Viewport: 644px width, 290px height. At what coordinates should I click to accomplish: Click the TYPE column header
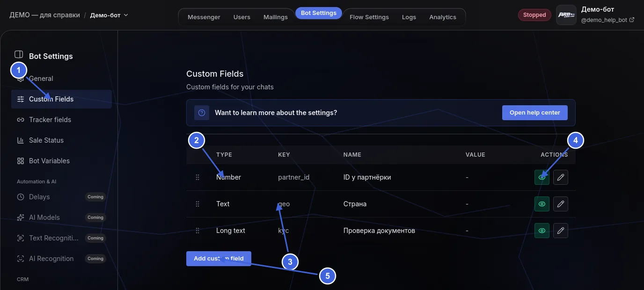point(224,155)
